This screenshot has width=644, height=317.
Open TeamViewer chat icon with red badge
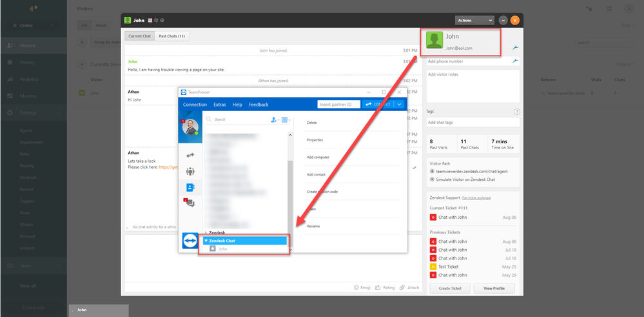(190, 203)
